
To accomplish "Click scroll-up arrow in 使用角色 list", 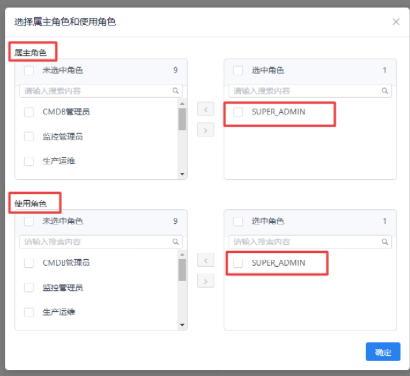I will click(x=182, y=255).
